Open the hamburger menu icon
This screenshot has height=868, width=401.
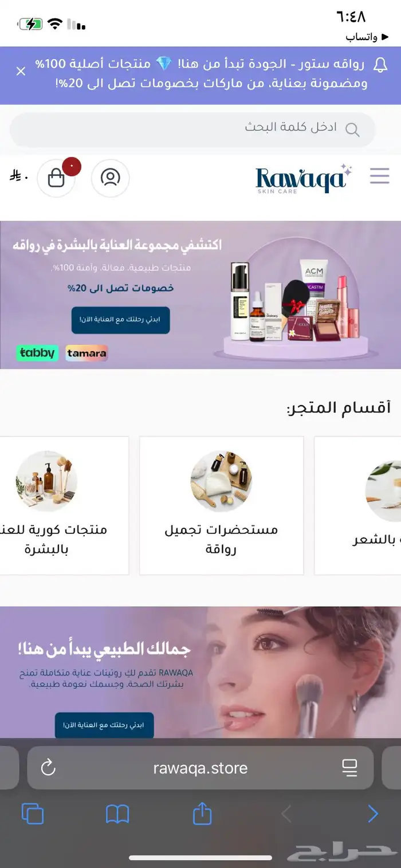point(379,176)
